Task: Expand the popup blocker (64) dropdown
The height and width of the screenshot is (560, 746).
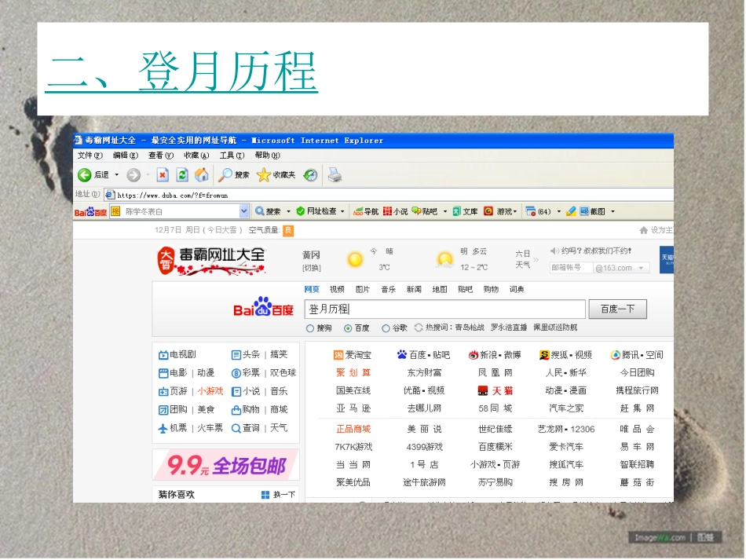Action: (559, 212)
